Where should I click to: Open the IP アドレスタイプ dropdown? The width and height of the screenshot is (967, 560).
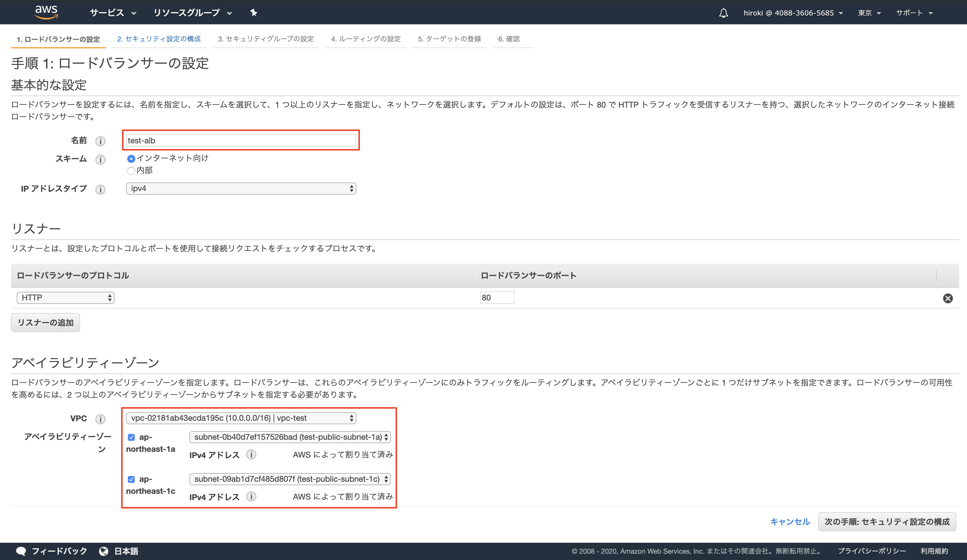[241, 188]
